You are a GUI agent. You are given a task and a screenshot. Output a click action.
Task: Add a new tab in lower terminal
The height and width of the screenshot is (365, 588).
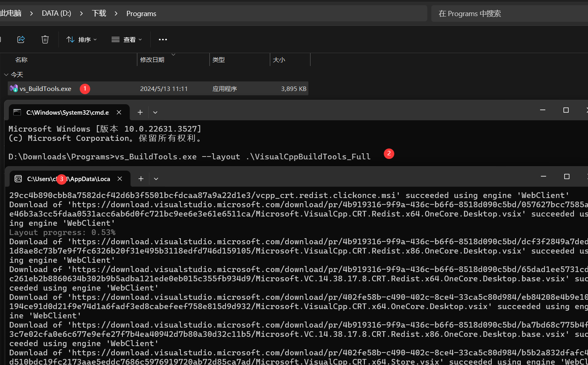(141, 179)
